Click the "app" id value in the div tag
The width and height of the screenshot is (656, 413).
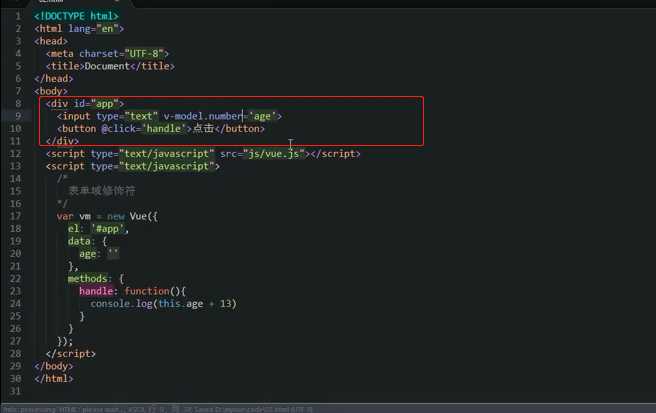[x=105, y=104]
